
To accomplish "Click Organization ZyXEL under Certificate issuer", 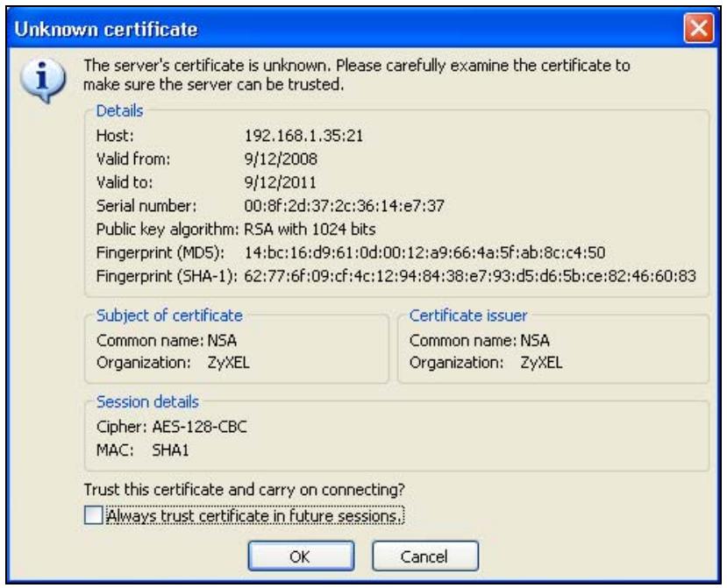I will [486, 362].
